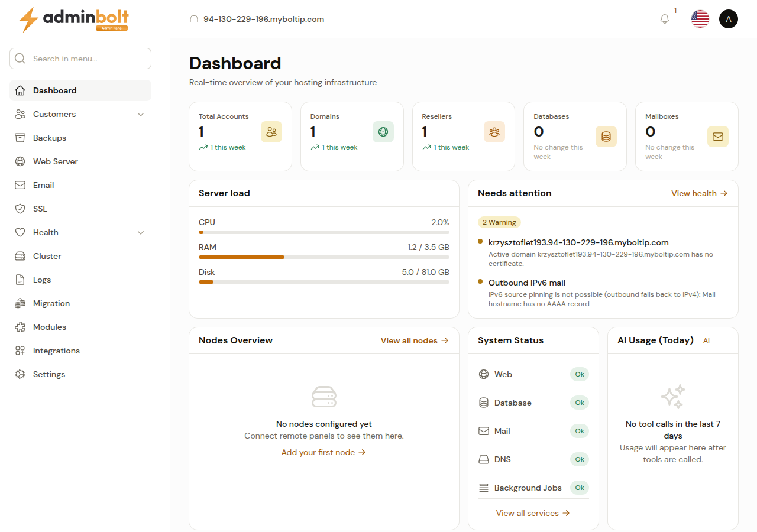Click the DNS status row label

pos(503,459)
